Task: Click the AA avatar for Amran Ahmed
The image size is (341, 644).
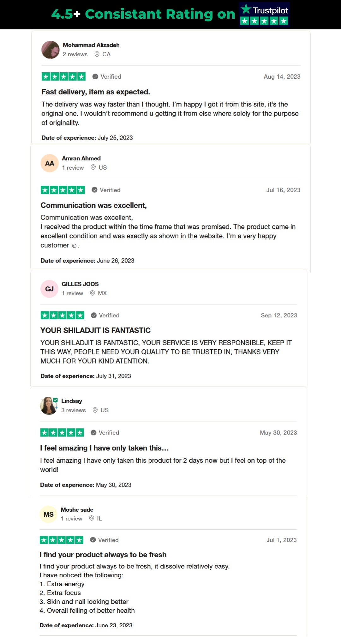Action: tap(50, 163)
